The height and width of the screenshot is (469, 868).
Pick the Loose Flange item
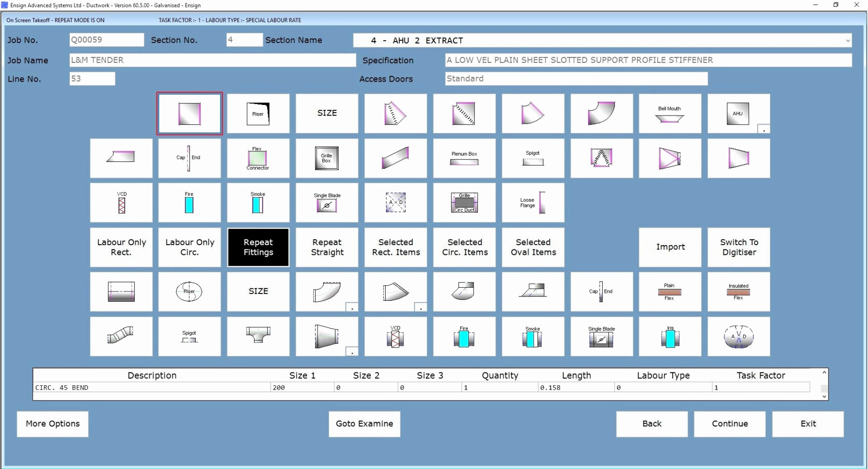[x=533, y=203]
